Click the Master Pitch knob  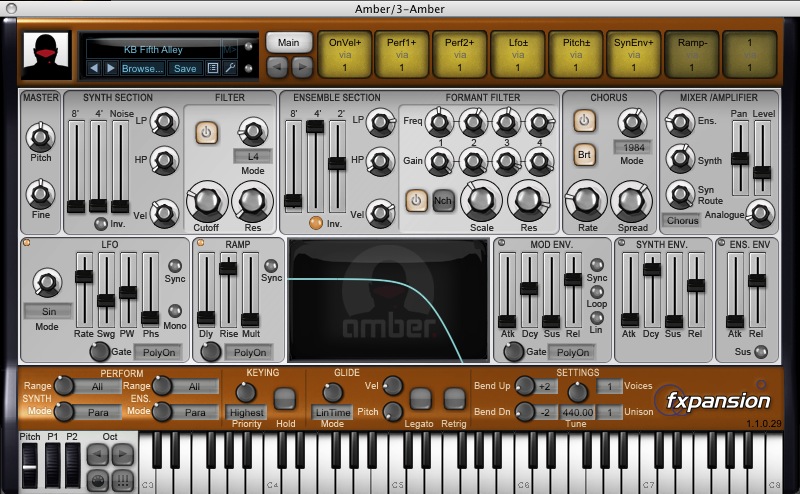pos(40,137)
